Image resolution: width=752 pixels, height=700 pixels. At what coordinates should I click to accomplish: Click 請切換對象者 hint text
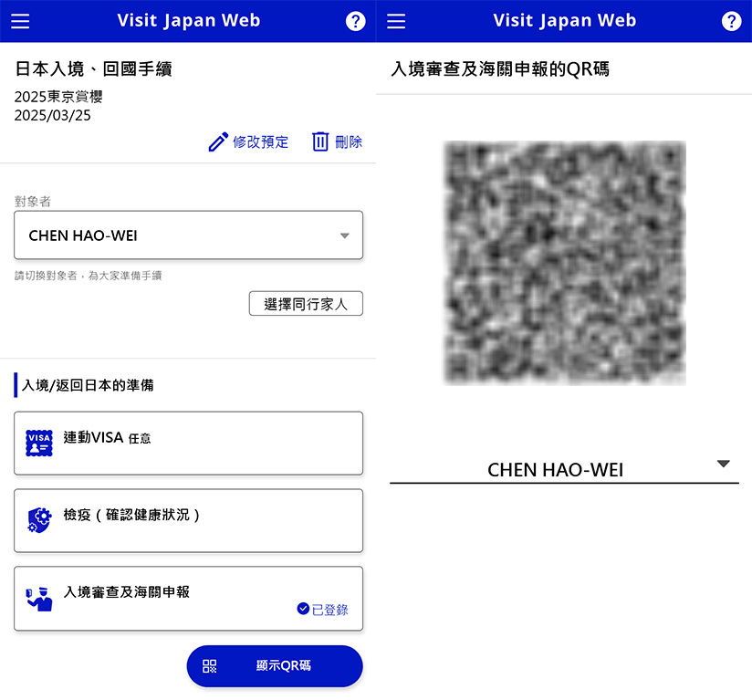pos(88,276)
